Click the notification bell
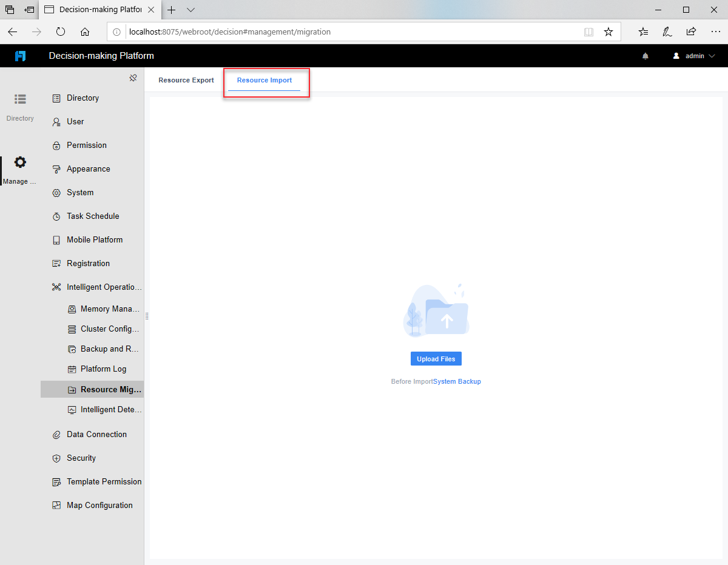The width and height of the screenshot is (728, 565). (x=645, y=55)
